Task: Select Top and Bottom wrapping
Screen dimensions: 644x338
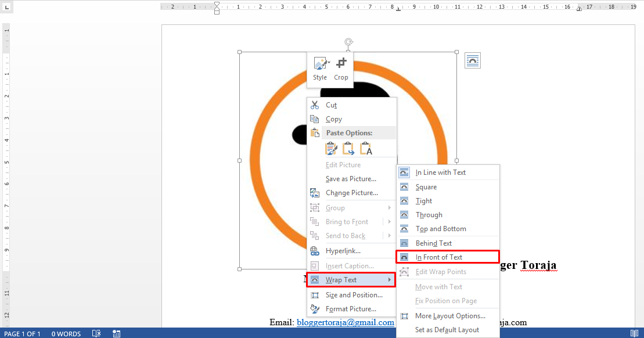Action: pyautogui.click(x=448, y=229)
